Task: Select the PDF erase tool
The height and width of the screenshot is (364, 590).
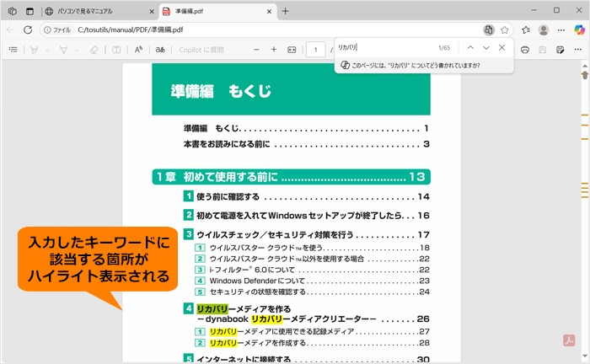Action: coord(94,50)
